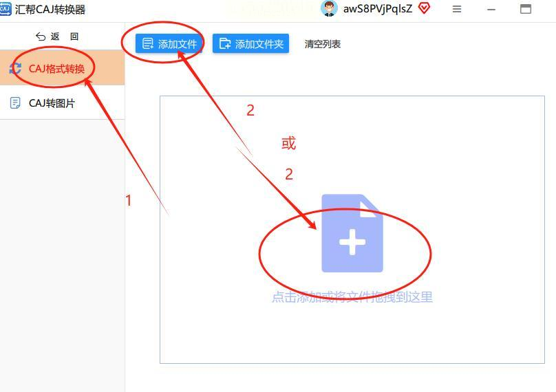
Task: Switch to CAJ转图片 in the sidebar
Action: (x=62, y=102)
